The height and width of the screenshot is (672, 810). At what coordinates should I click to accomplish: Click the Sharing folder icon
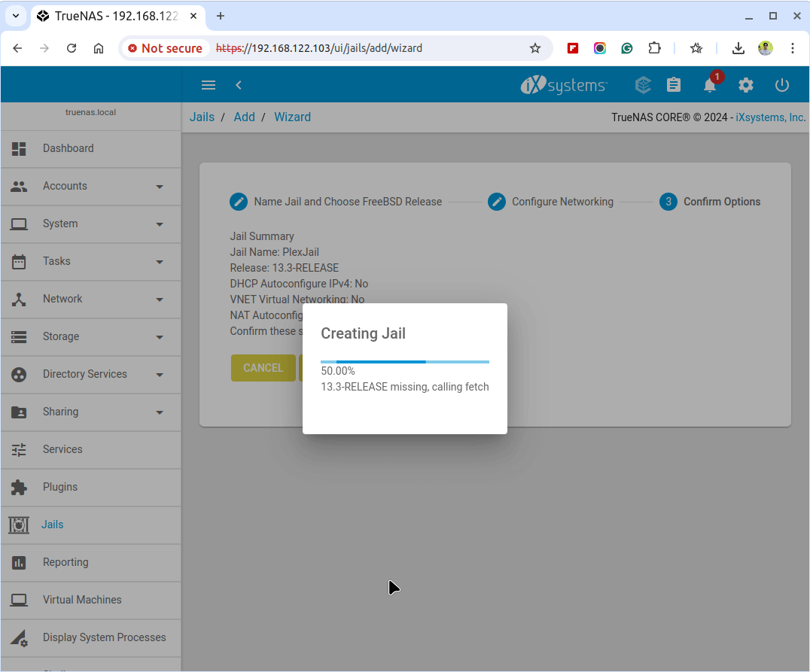19,412
